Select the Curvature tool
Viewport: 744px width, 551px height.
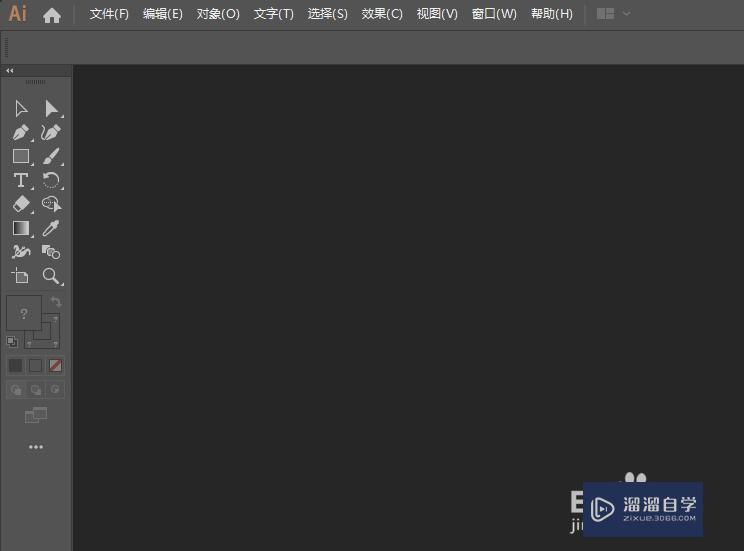click(x=51, y=132)
